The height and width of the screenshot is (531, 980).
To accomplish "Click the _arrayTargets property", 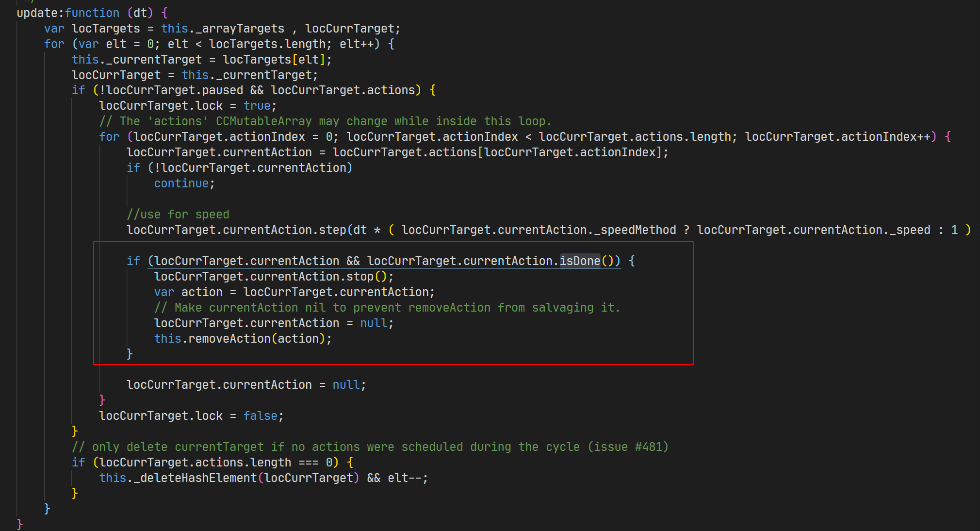I will click(240, 29).
